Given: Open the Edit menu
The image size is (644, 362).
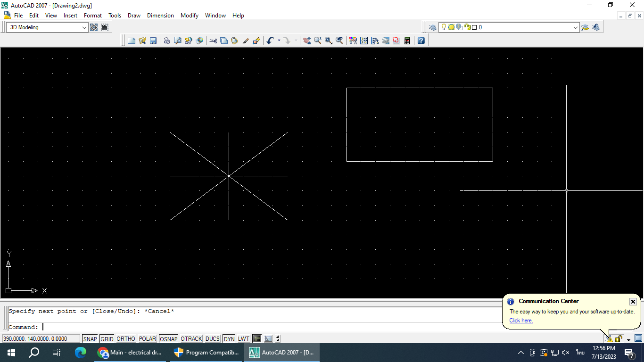Looking at the screenshot, I should point(34,16).
